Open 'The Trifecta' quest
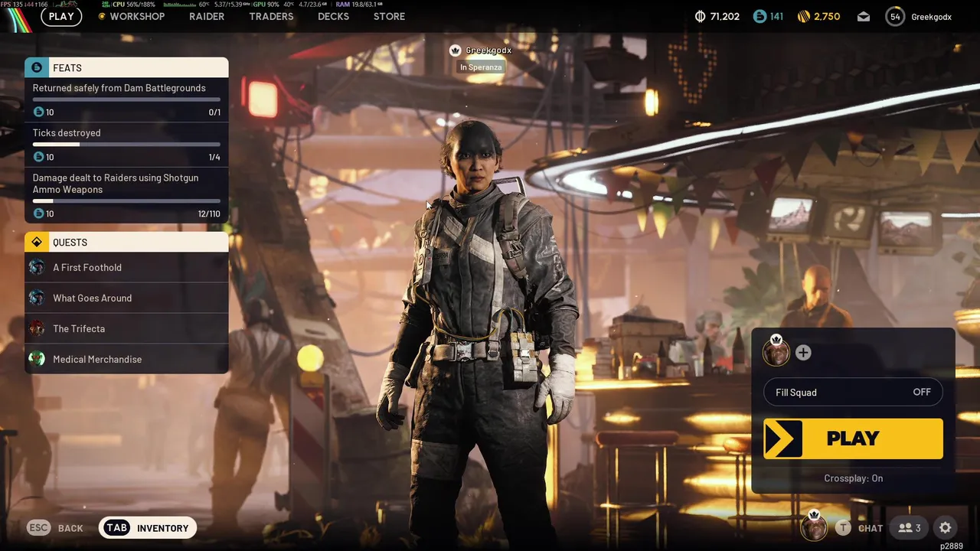Image resolution: width=980 pixels, height=551 pixels. tap(126, 328)
